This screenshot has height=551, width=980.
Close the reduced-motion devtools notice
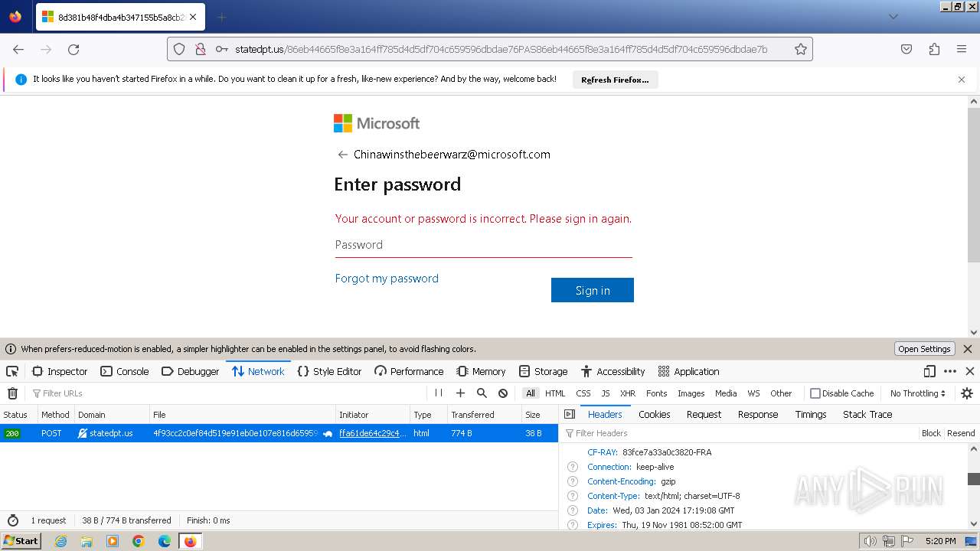tap(968, 349)
